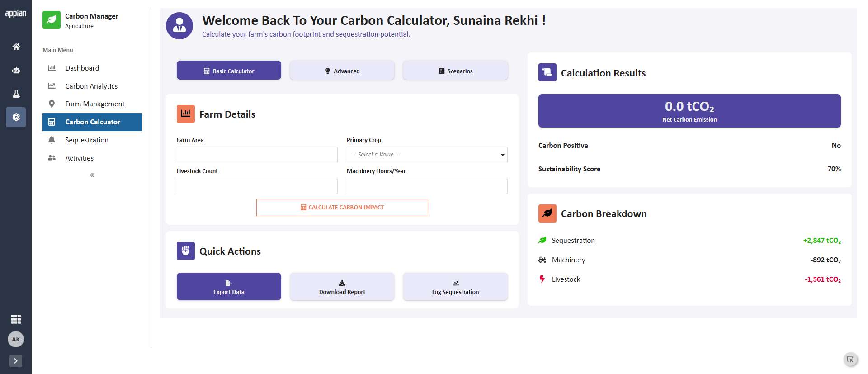The height and width of the screenshot is (374, 868).
Task: Click the green leaf Carbon Manager logo
Action: [x=52, y=20]
